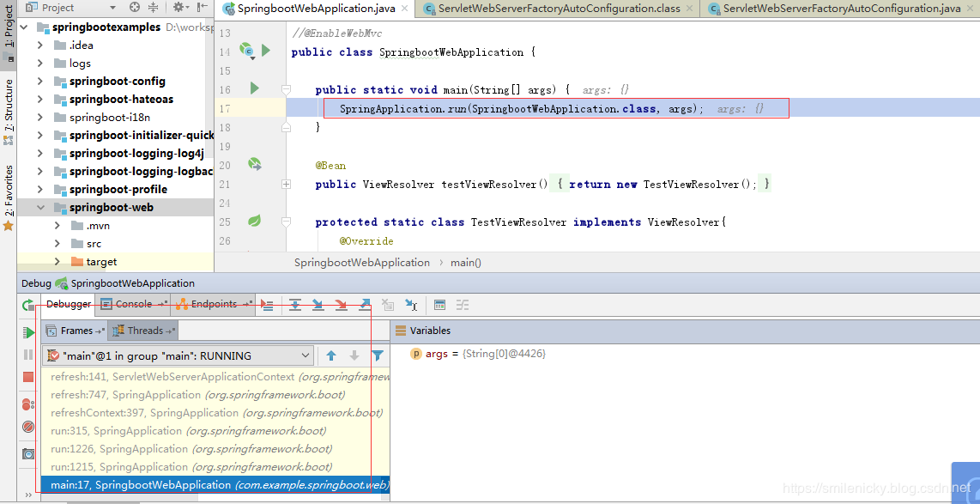Show Execution Point in debugger toolbar
Screen dimensions: 980x504
tap(268, 305)
